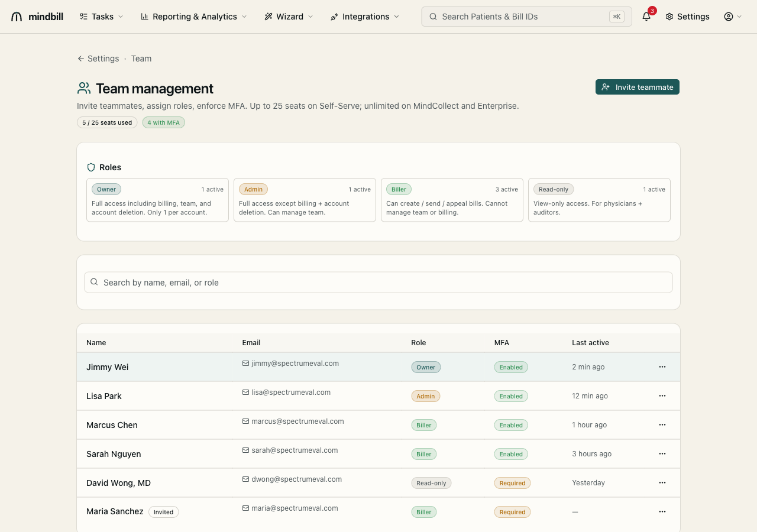Open the three-dot menu for Lisa Park
This screenshot has width=757, height=532.
[662, 395]
